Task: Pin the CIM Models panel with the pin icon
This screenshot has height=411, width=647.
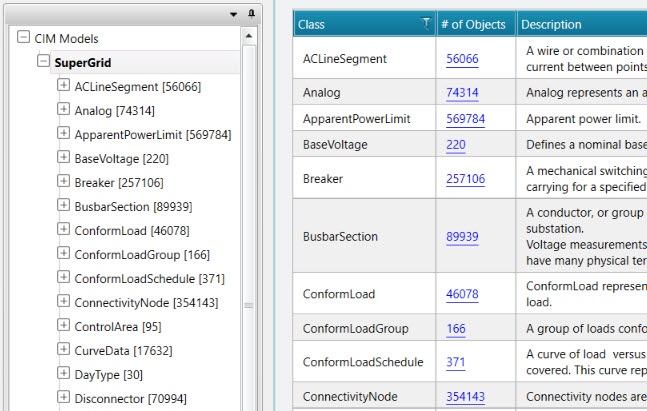Action: click(251, 14)
